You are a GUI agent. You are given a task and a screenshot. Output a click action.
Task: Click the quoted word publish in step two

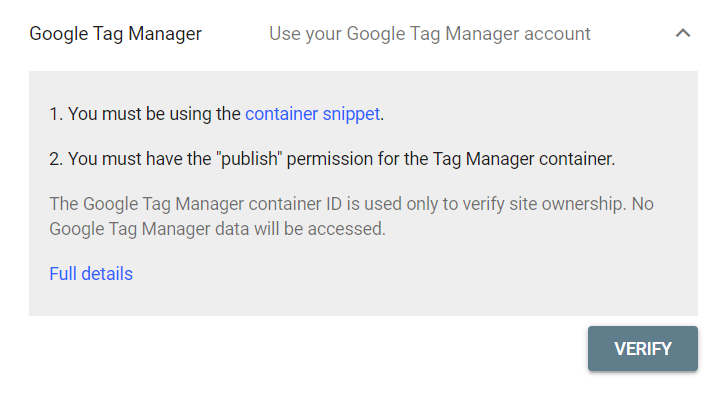249,159
